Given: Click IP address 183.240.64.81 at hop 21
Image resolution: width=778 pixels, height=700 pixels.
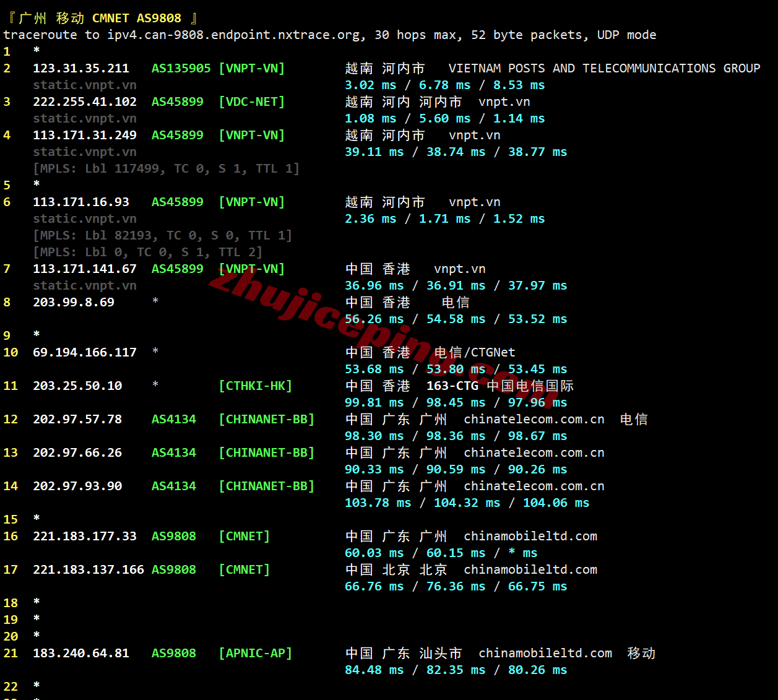Looking at the screenshot, I should tap(80, 653).
